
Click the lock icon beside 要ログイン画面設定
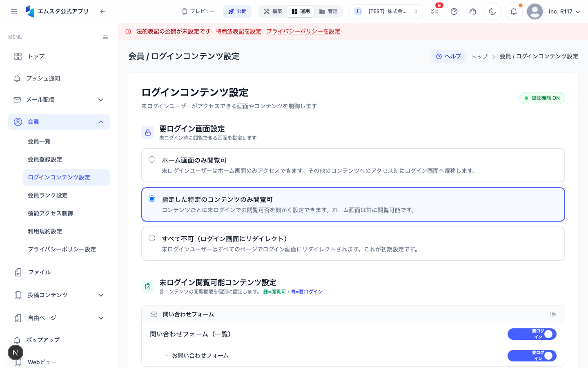[x=148, y=132]
